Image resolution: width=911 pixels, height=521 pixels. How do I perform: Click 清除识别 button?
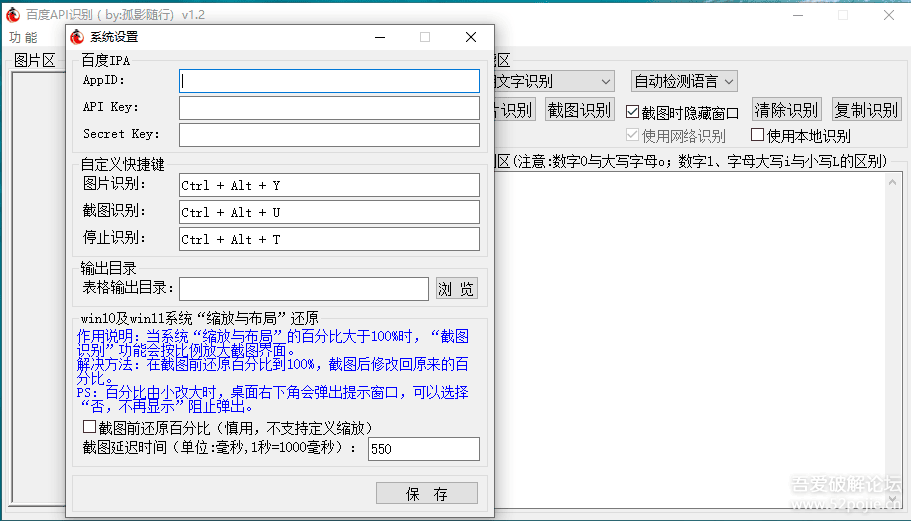click(786, 110)
